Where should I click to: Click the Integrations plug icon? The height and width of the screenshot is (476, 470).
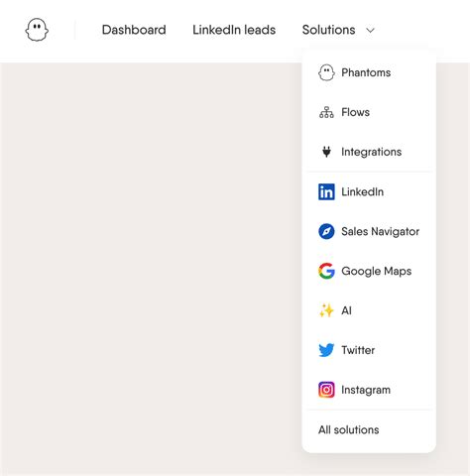326,152
